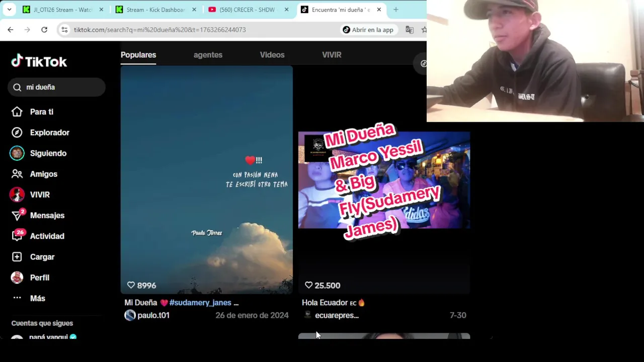This screenshot has width=644, height=362.
Task: Open paulo.t01 username link
Action: click(x=153, y=315)
